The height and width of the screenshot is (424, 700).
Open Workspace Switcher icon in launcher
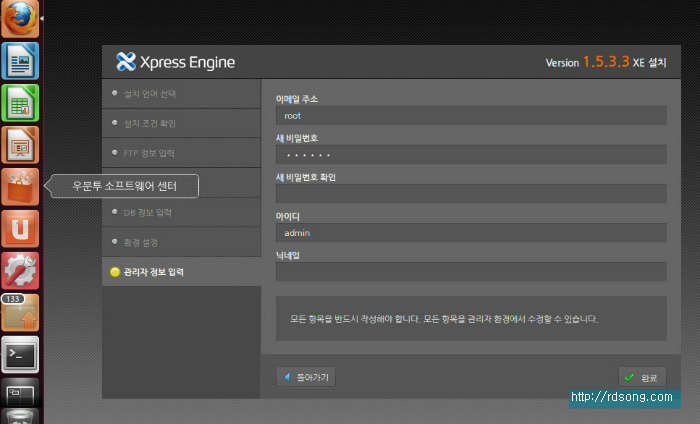(20, 395)
